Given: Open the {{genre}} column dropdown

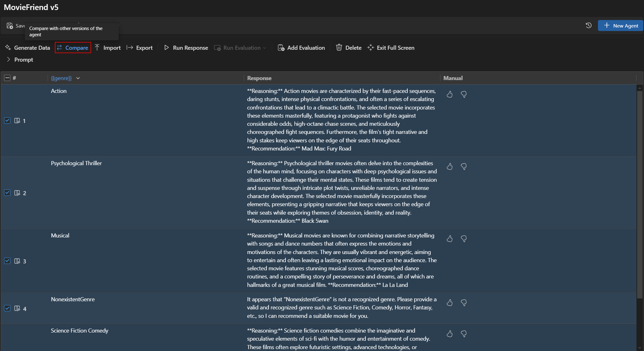Looking at the screenshot, I should (78, 78).
